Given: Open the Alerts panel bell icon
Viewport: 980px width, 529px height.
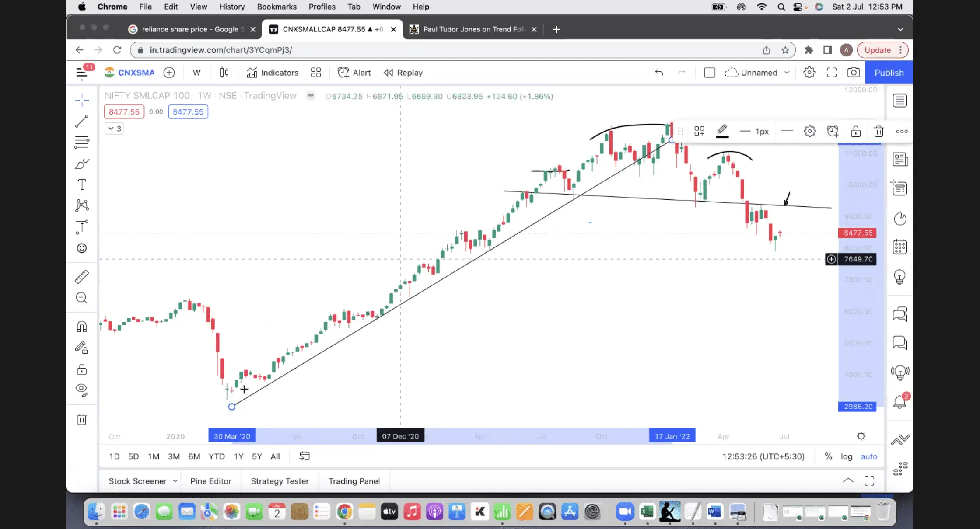Looking at the screenshot, I should pyautogui.click(x=899, y=401).
